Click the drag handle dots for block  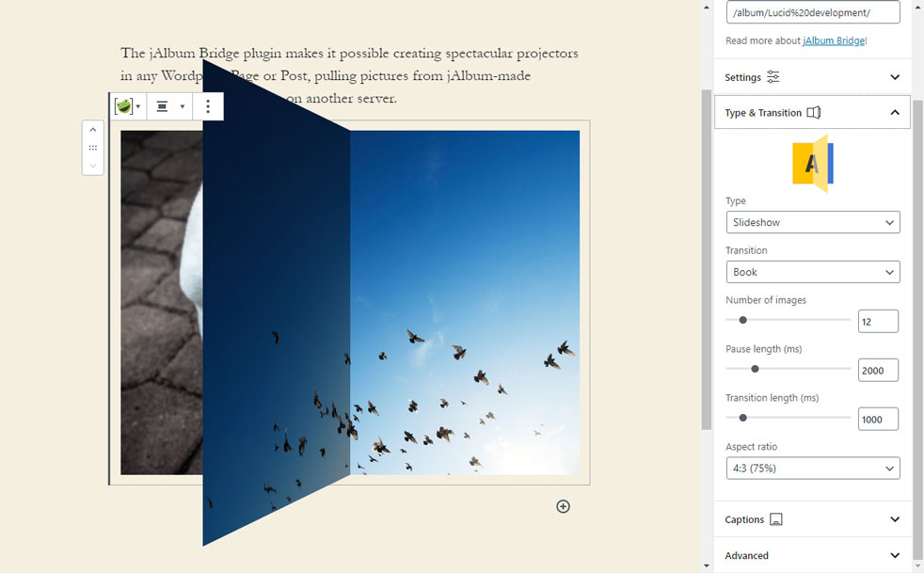click(92, 148)
